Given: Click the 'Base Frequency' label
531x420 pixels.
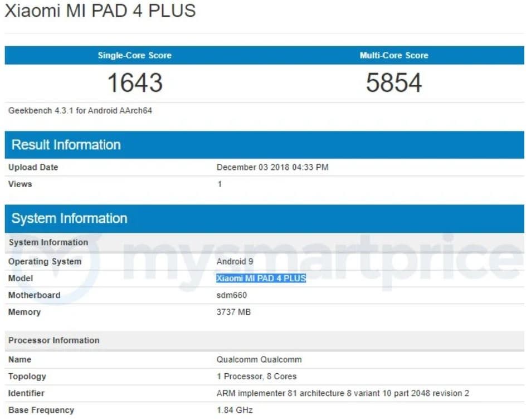Looking at the screenshot, I should 41,410.
